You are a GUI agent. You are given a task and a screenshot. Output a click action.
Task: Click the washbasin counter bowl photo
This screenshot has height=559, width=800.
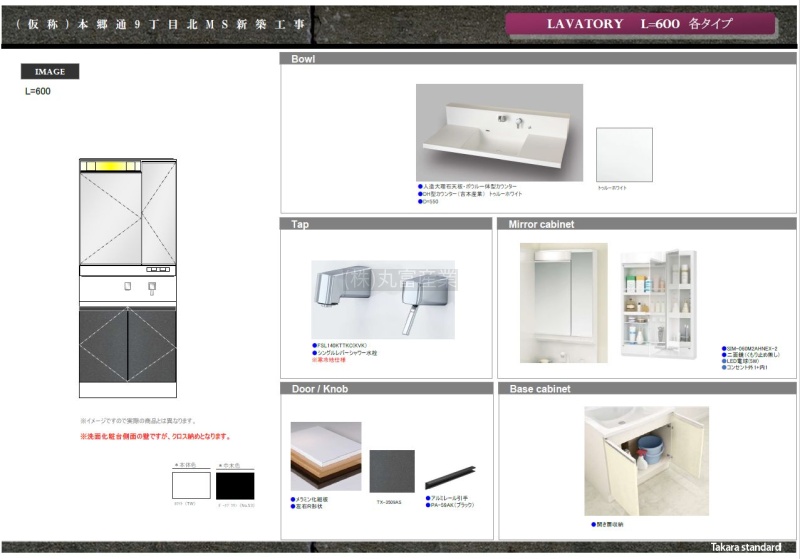click(499, 133)
